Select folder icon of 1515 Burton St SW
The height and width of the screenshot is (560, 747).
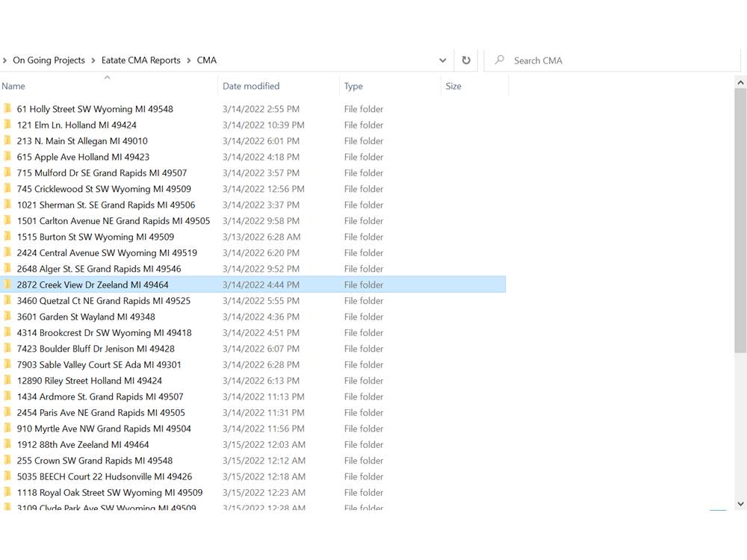click(7, 237)
